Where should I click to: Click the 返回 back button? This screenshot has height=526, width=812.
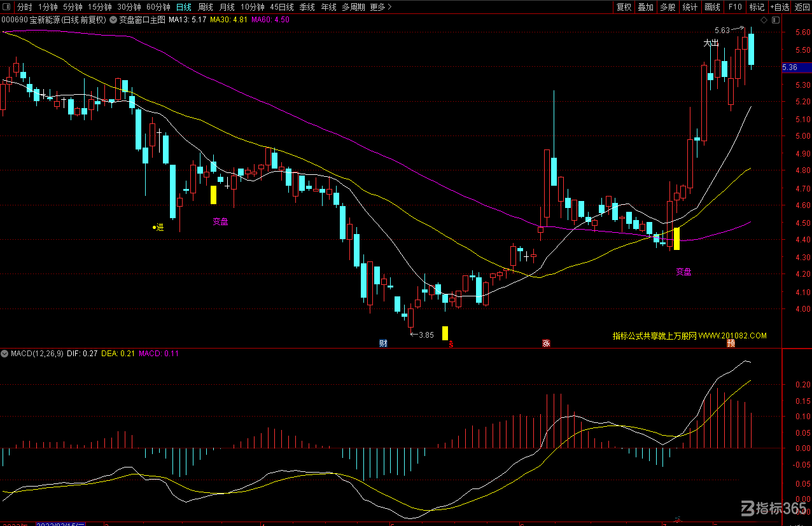[802, 7]
